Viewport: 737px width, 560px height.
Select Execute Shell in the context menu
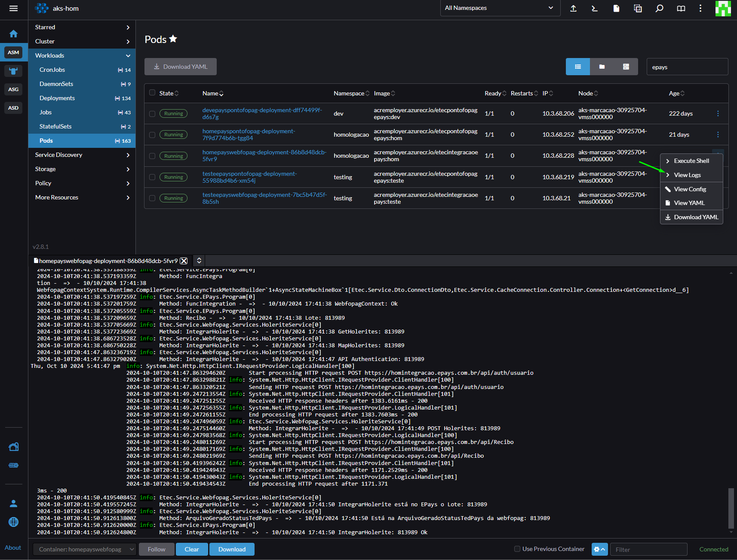click(691, 161)
